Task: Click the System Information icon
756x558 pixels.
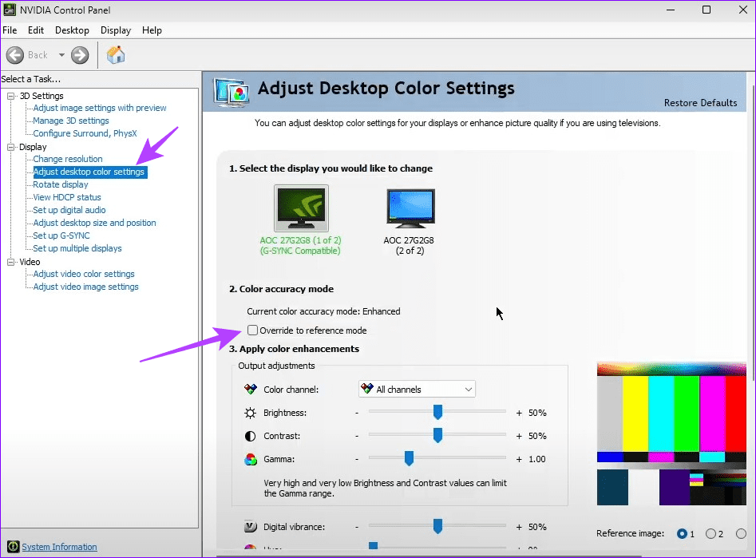Action: coord(13,547)
